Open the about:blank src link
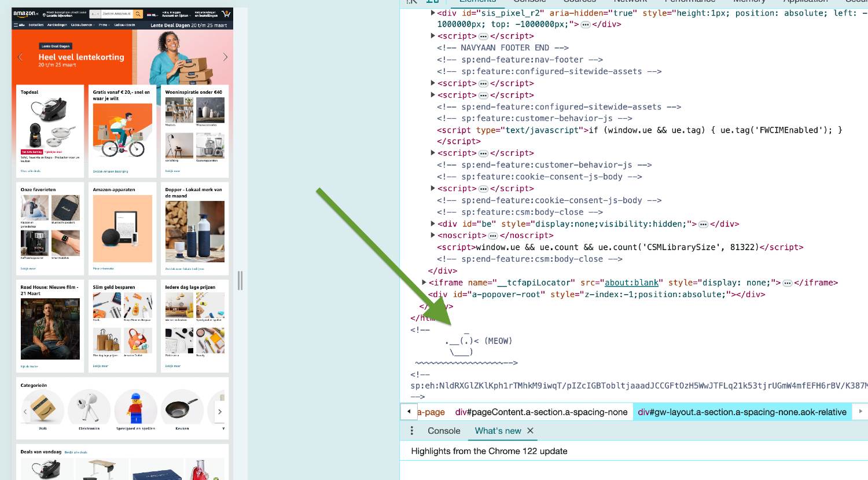The image size is (868, 480). pos(631,283)
